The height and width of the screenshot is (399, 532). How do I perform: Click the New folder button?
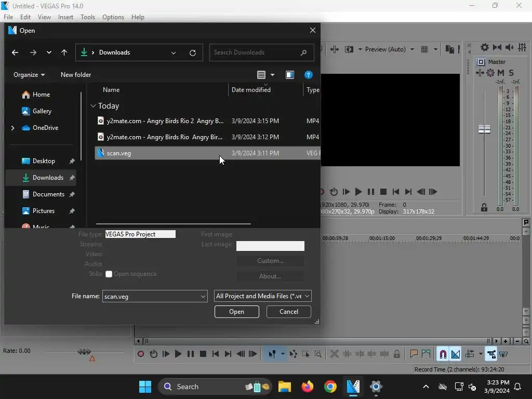click(76, 75)
